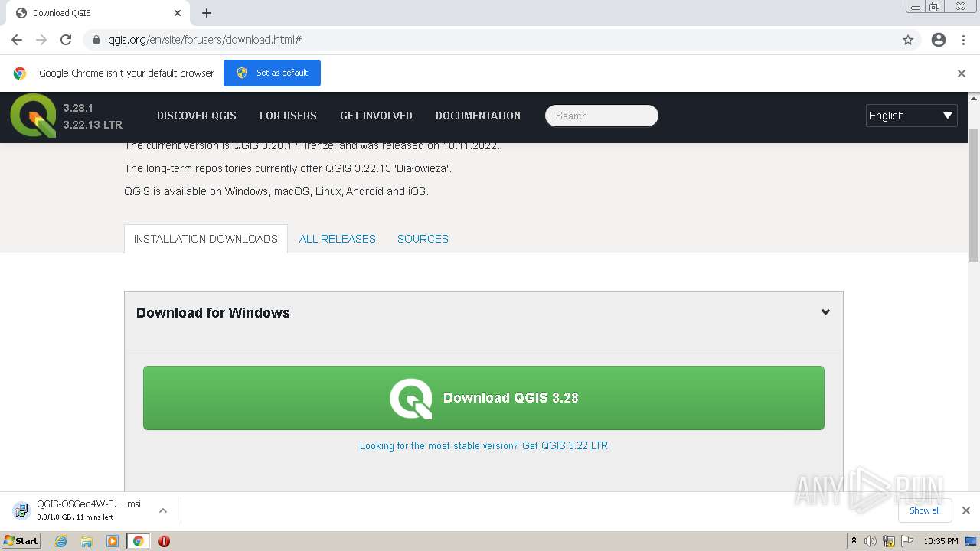This screenshot has height=551, width=980.
Task: Click the 3.28.1 version text
Action: pyautogui.click(x=78, y=108)
